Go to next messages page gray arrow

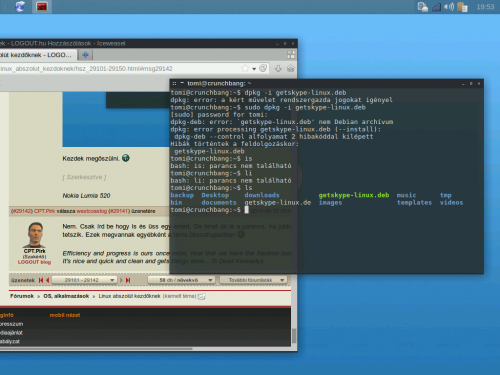pyautogui.click(x=121, y=280)
